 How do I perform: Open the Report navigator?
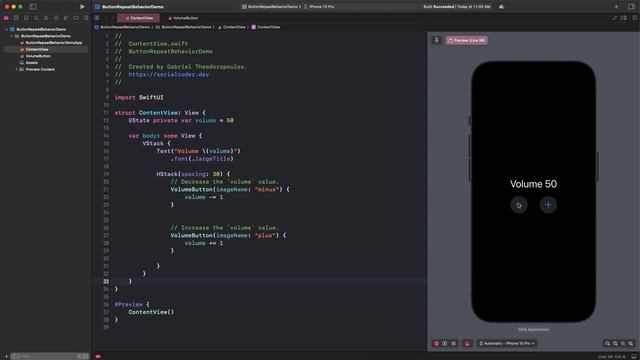pyautogui.click(x=86, y=18)
